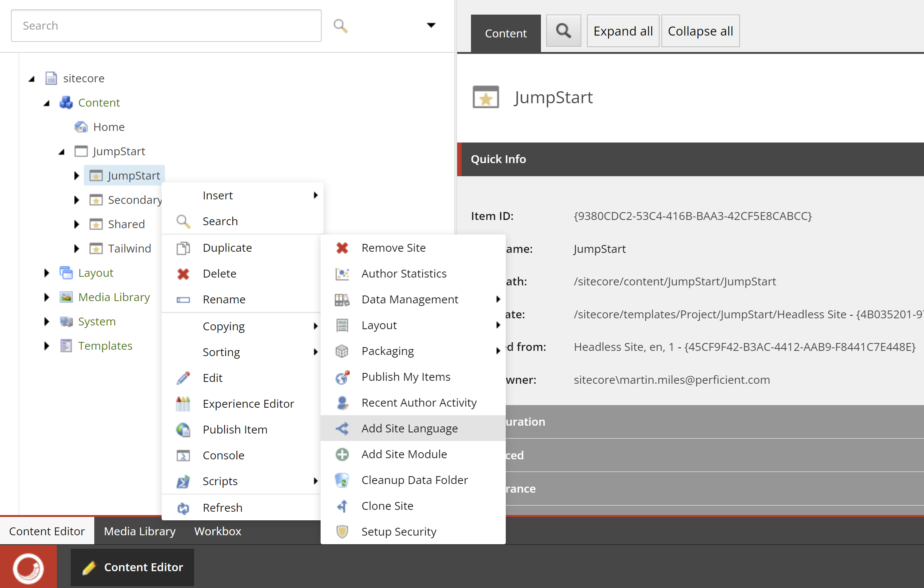
Task: Click the Publish My Items icon
Action: pos(342,377)
